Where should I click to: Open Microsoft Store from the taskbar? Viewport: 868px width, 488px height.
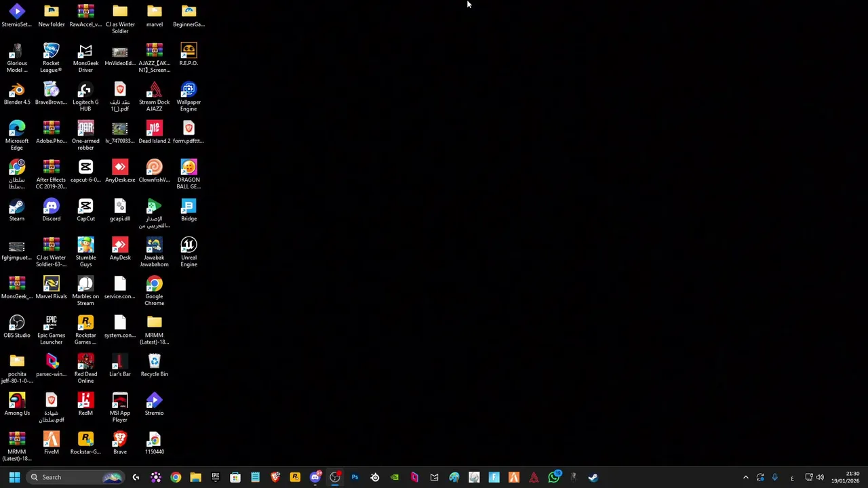point(235,477)
